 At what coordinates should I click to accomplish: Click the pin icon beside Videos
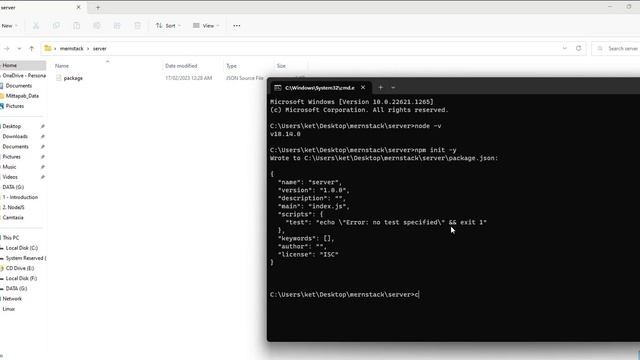(x=42, y=177)
